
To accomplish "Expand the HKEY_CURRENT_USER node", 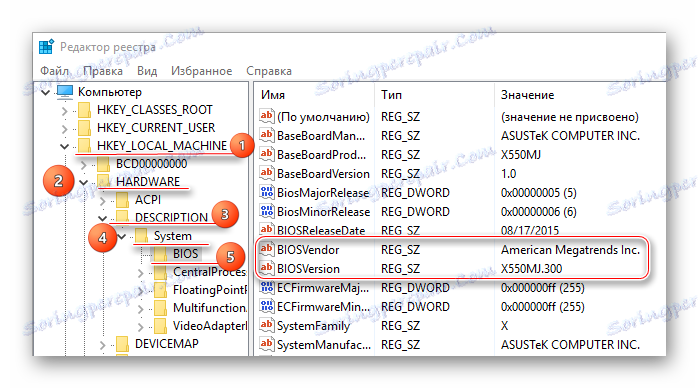I will (65, 129).
